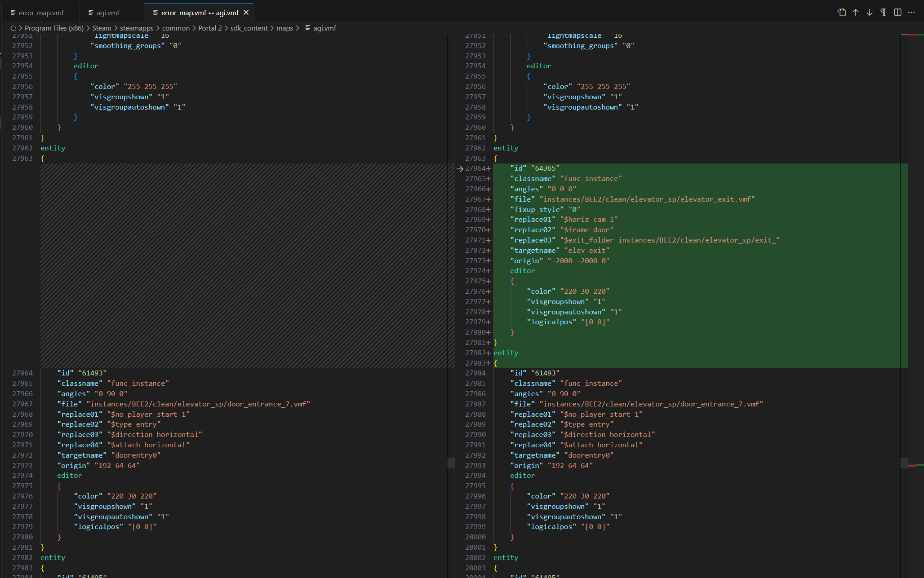924x578 pixels.
Task: Click the swap diff sides icon
Action: click(841, 12)
